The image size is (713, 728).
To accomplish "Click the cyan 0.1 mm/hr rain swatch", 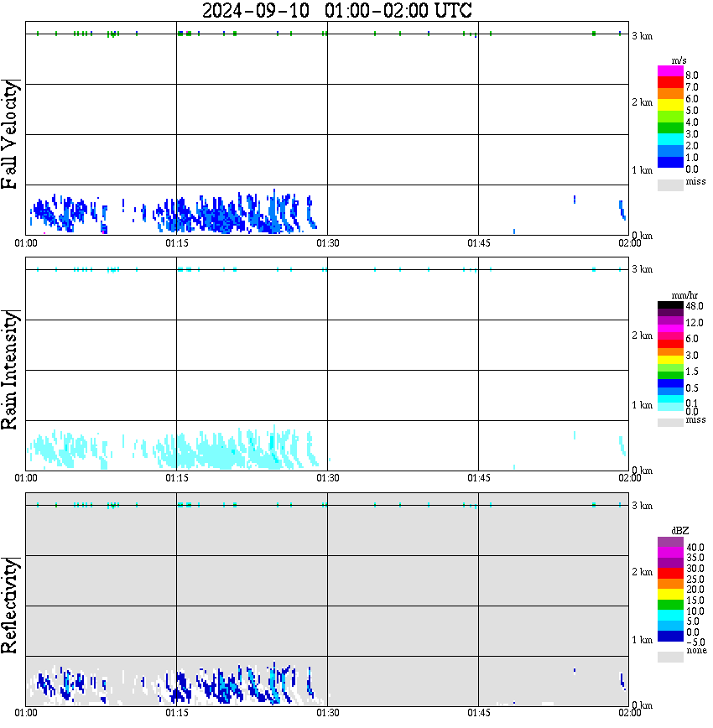I will coord(670,399).
